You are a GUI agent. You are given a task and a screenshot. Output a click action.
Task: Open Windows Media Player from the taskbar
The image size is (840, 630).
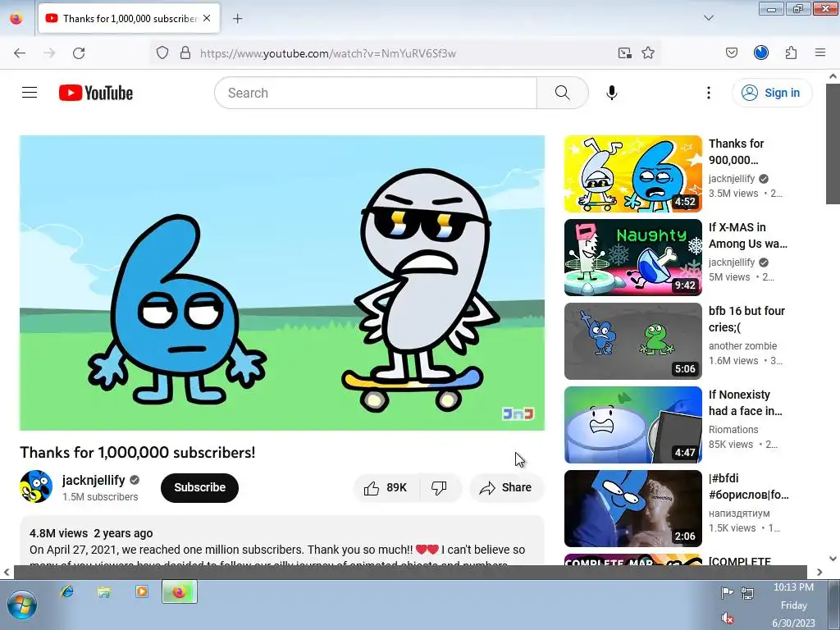point(141,591)
